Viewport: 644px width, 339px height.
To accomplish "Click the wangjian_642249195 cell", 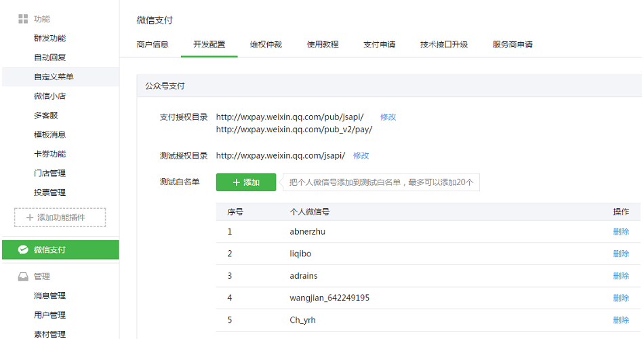I will [x=329, y=298].
